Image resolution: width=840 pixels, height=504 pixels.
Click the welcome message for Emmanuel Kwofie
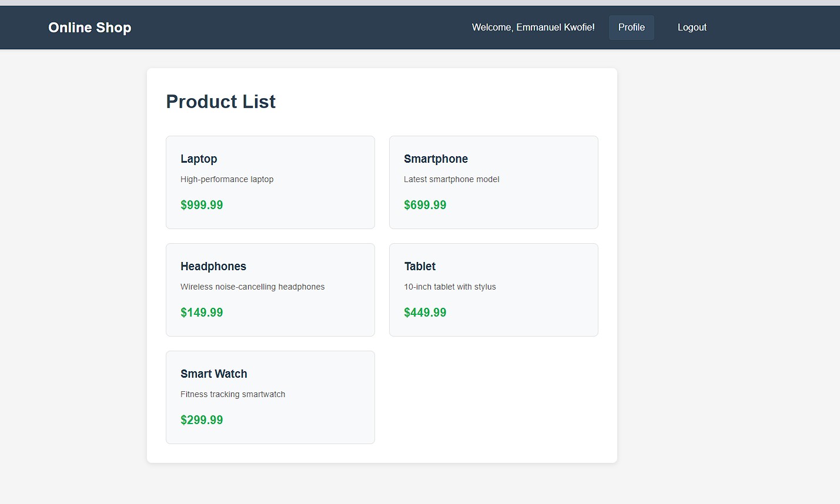[533, 27]
